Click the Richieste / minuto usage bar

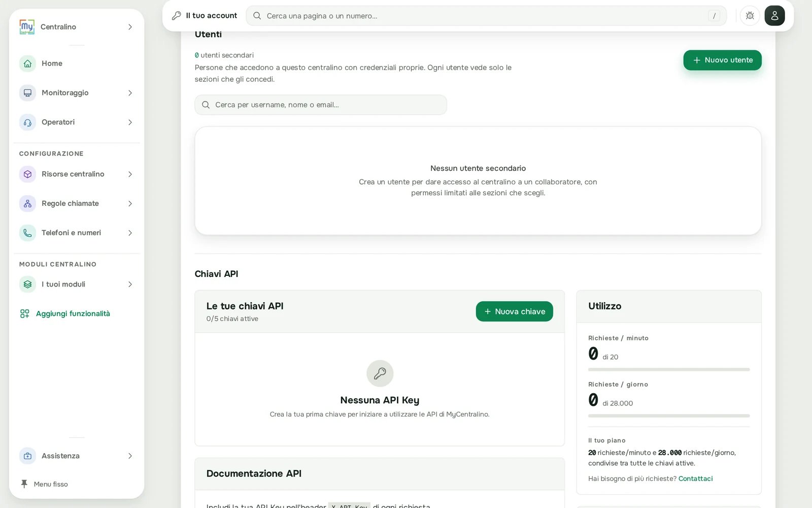669,370
